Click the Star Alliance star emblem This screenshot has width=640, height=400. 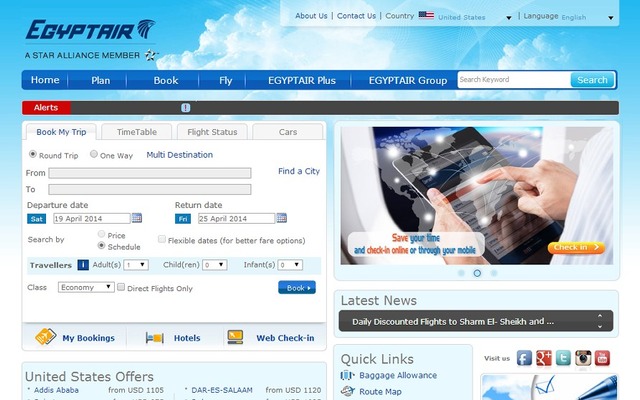coord(151,55)
